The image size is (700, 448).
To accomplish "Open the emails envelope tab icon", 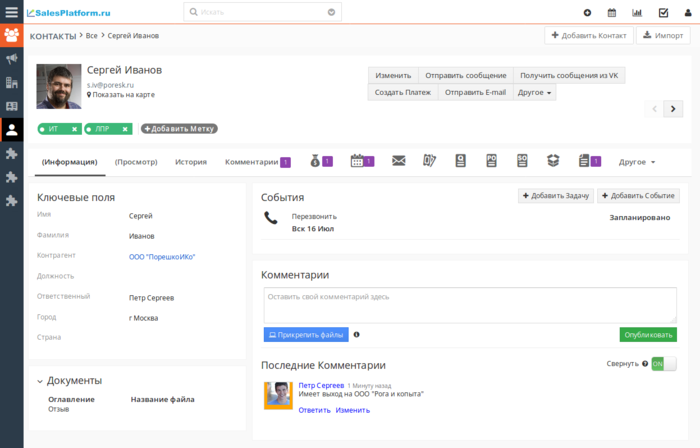I will tap(399, 161).
